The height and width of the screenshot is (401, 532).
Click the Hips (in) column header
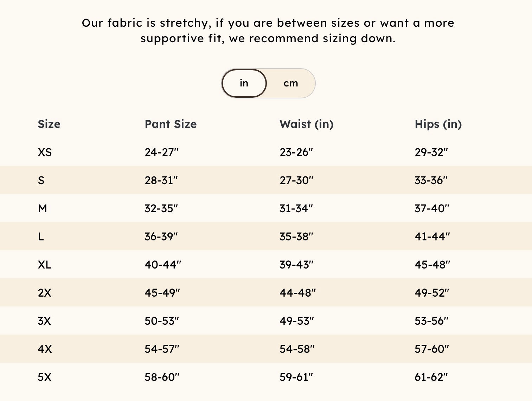click(438, 124)
